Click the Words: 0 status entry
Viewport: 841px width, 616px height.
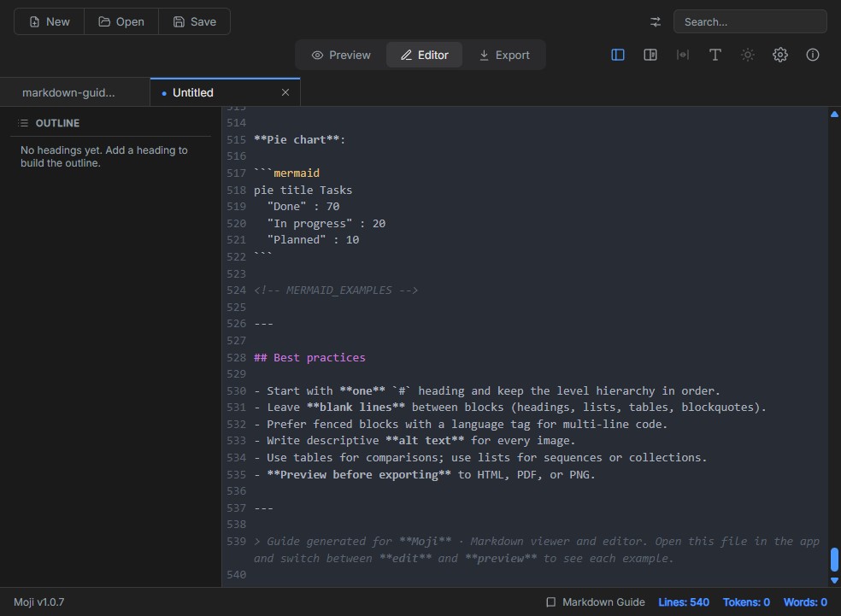[805, 602]
